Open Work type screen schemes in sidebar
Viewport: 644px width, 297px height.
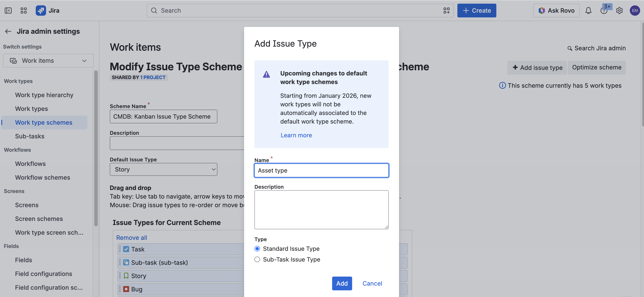pyautogui.click(x=49, y=233)
